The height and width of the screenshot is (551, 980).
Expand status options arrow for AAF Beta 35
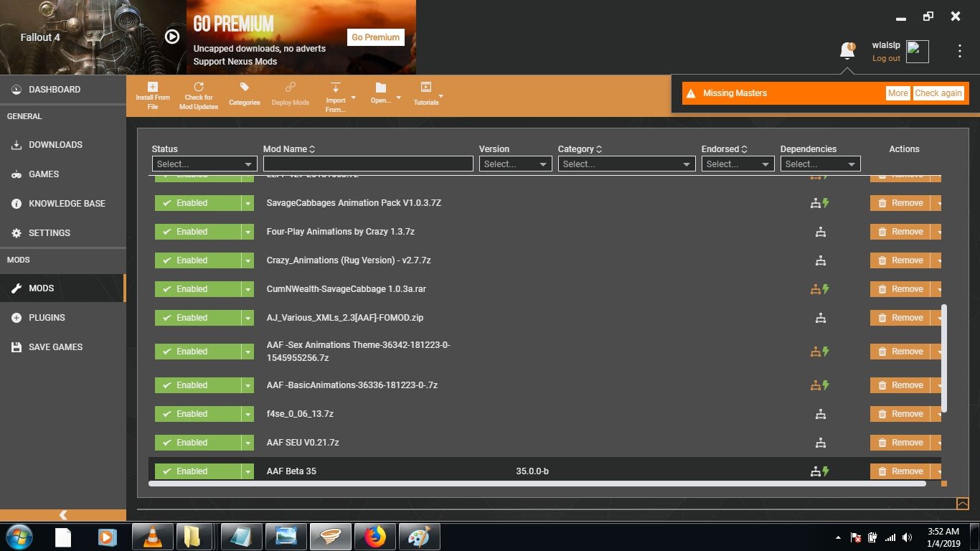[248, 471]
